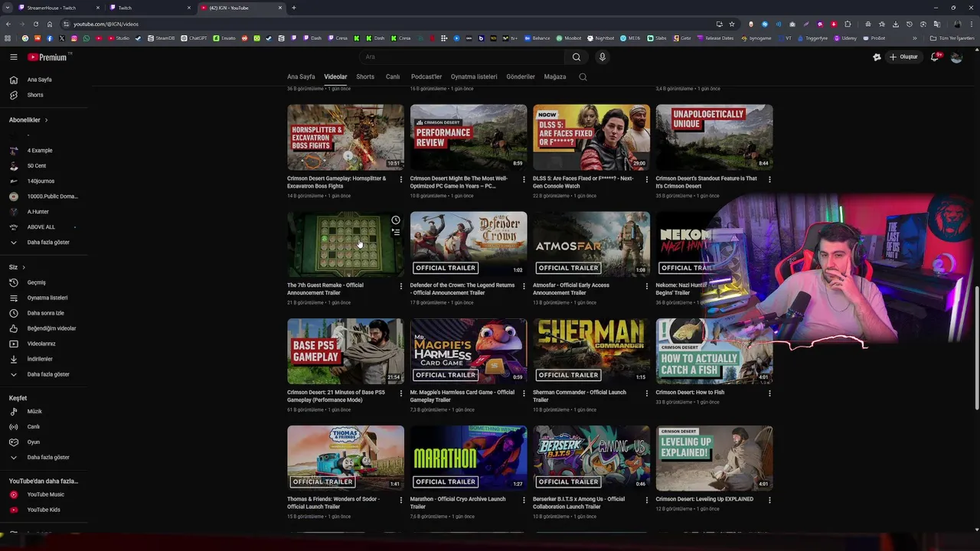The width and height of the screenshot is (980, 551).
Task: Expand Daha fazla göster under Abonelikler
Action: [x=48, y=243]
